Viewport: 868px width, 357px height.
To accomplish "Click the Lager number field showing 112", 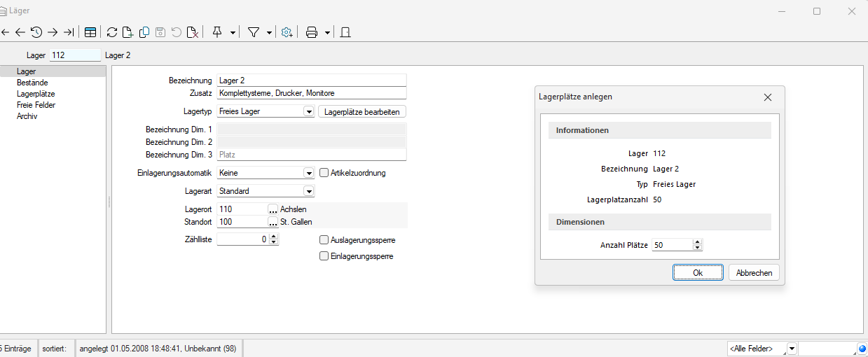I will tap(75, 55).
